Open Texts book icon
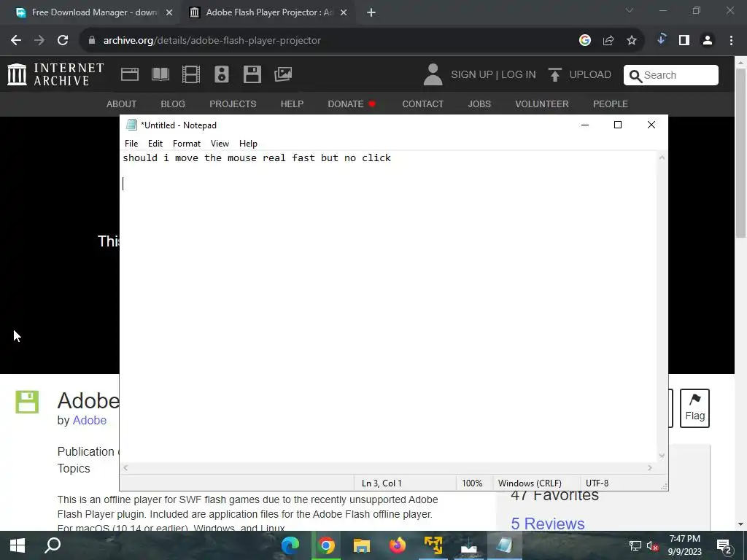Image resolution: width=747 pixels, height=560 pixels. (160, 74)
